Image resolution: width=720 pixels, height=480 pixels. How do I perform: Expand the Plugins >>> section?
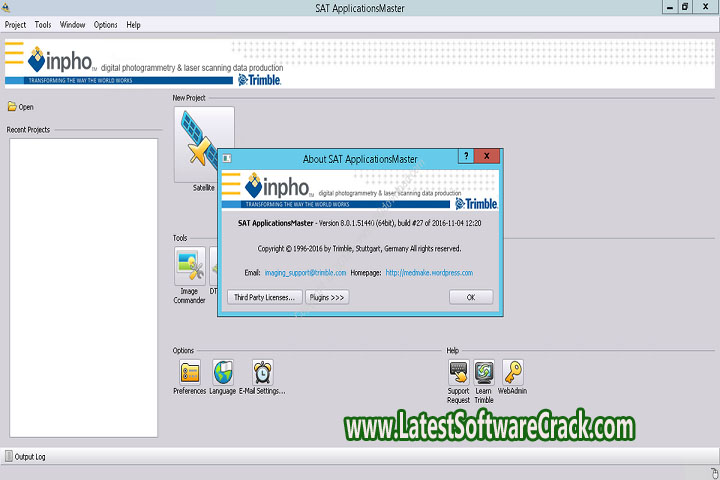pos(326,297)
